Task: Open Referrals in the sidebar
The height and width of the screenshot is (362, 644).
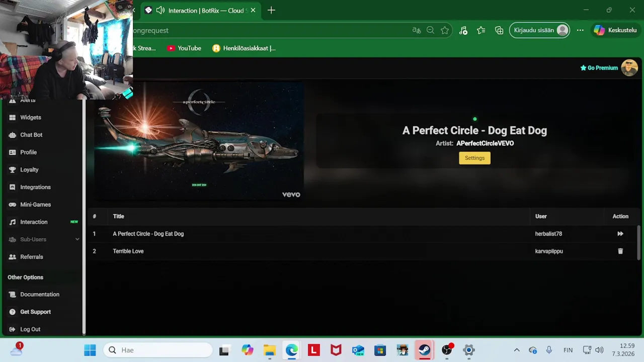Action: (x=31, y=257)
